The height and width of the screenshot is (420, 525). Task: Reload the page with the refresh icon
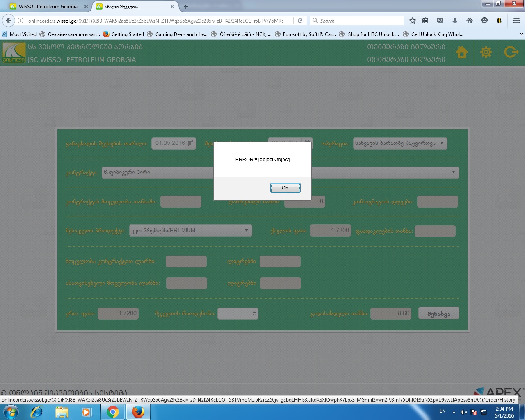point(300,21)
